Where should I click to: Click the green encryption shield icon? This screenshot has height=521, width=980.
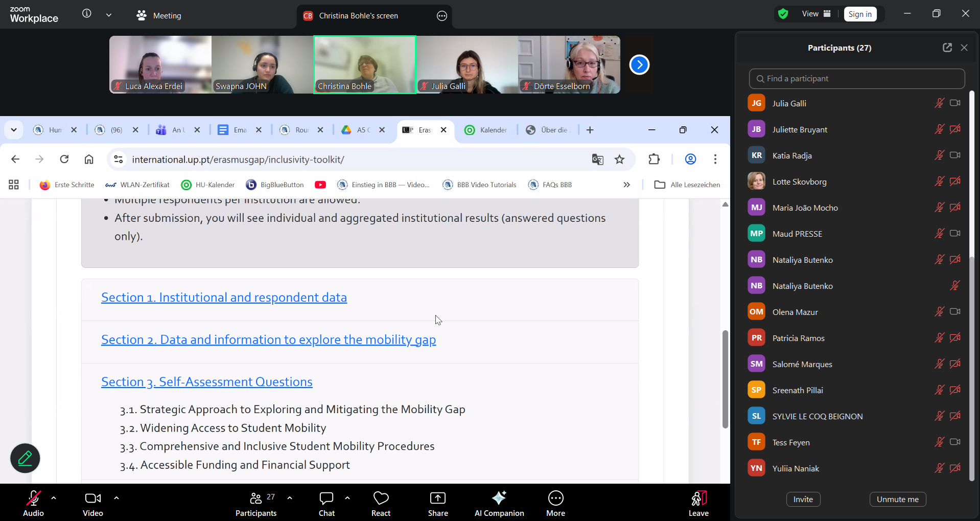783,14
